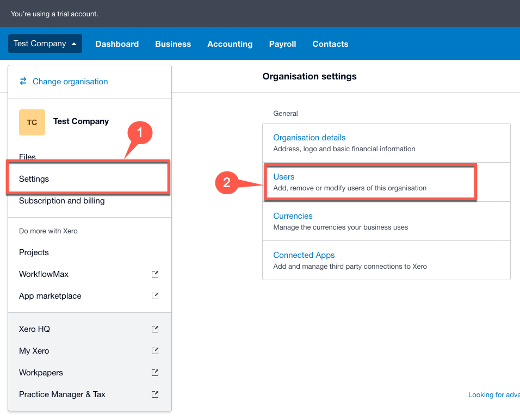This screenshot has width=520, height=420.
Task: Open Subscription and billing
Action: click(61, 201)
